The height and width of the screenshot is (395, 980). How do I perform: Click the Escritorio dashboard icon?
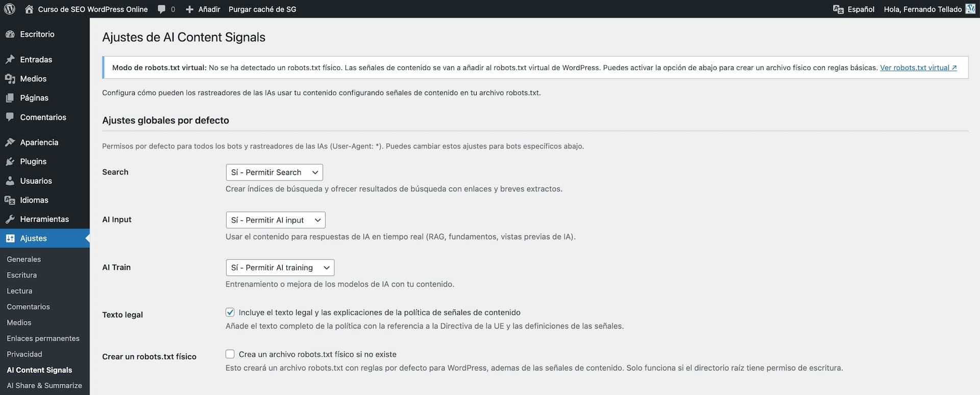(x=10, y=34)
